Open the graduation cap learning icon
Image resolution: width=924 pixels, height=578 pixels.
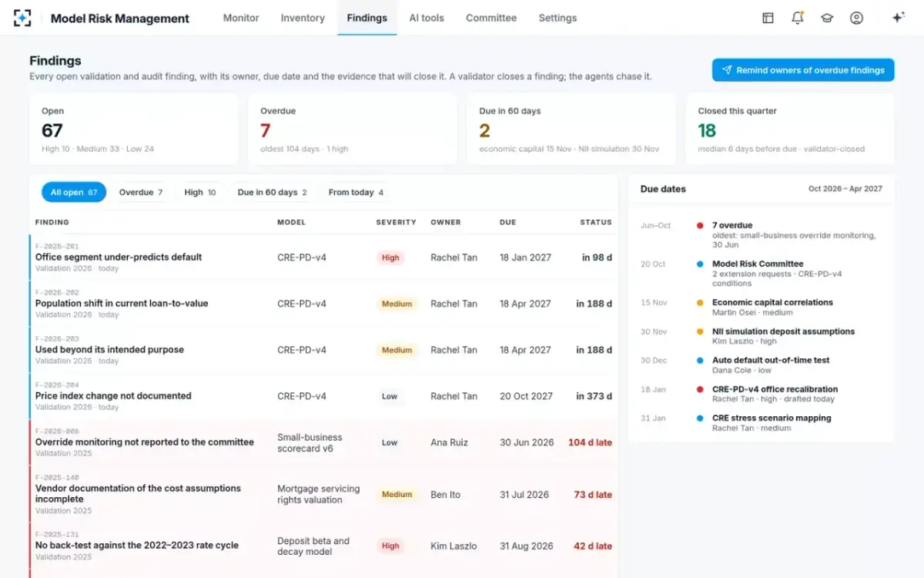coord(827,18)
